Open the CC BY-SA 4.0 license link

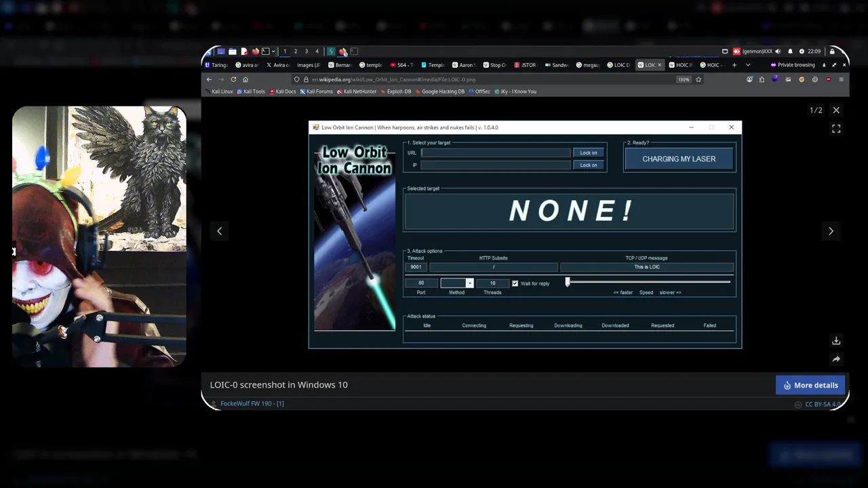click(823, 405)
